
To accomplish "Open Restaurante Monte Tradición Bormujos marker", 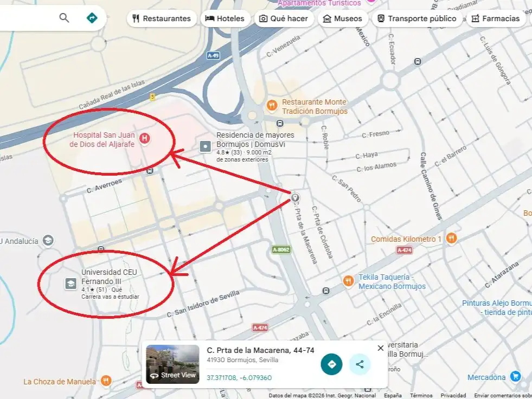I will (272, 106).
